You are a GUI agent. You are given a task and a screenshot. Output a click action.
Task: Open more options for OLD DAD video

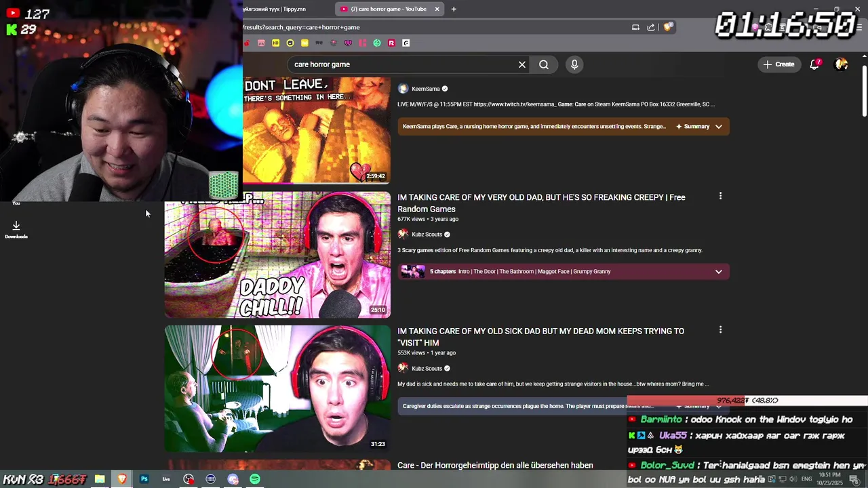pyautogui.click(x=720, y=196)
